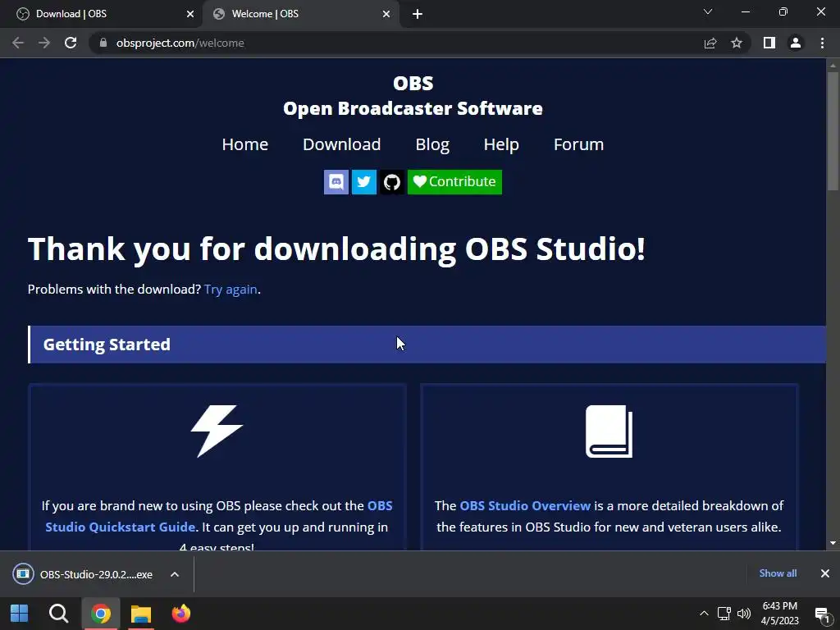Screen dimensions: 840x630
Task: Click the browser back arrow
Action: pyautogui.click(x=18, y=43)
